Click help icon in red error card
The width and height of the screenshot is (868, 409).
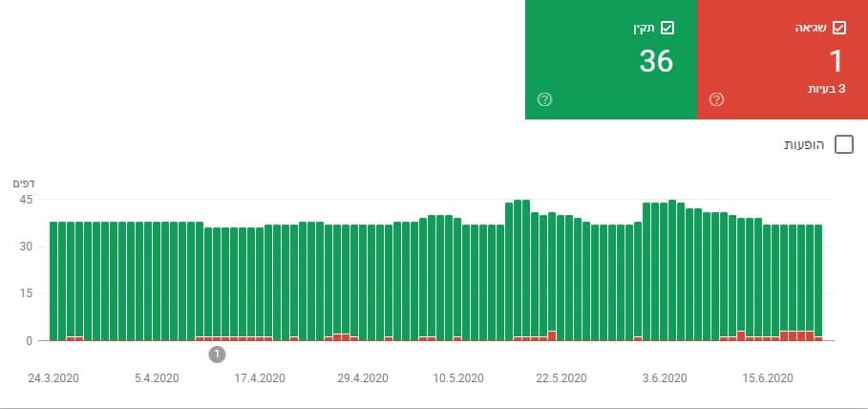716,99
